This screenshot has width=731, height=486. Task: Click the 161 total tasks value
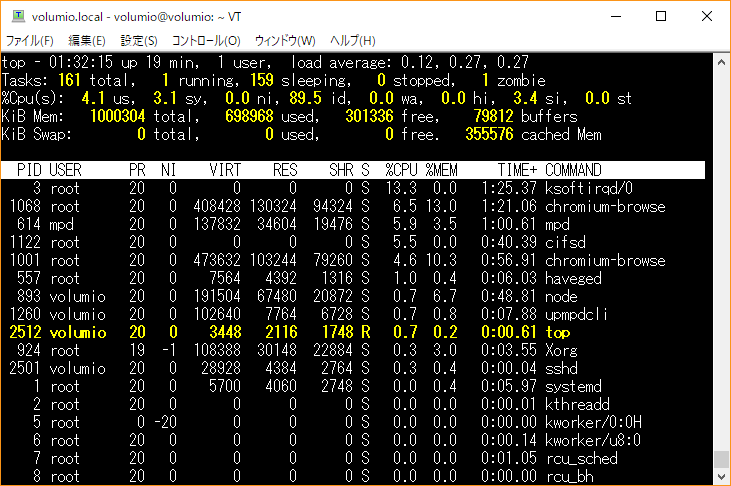[x=69, y=80]
